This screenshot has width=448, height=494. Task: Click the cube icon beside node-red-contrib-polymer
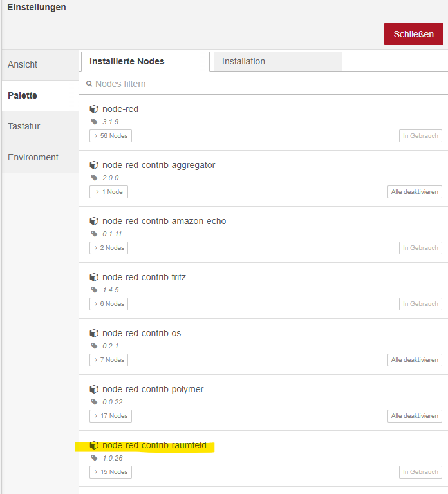coord(94,390)
